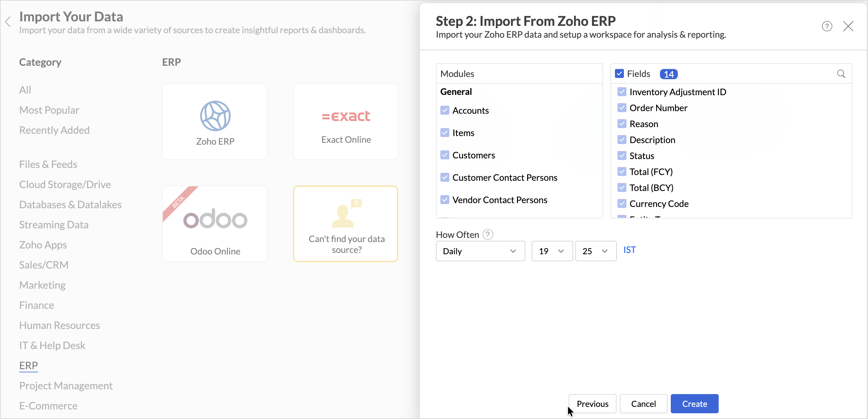
Task: Select the Most Popular category
Action: (x=49, y=110)
